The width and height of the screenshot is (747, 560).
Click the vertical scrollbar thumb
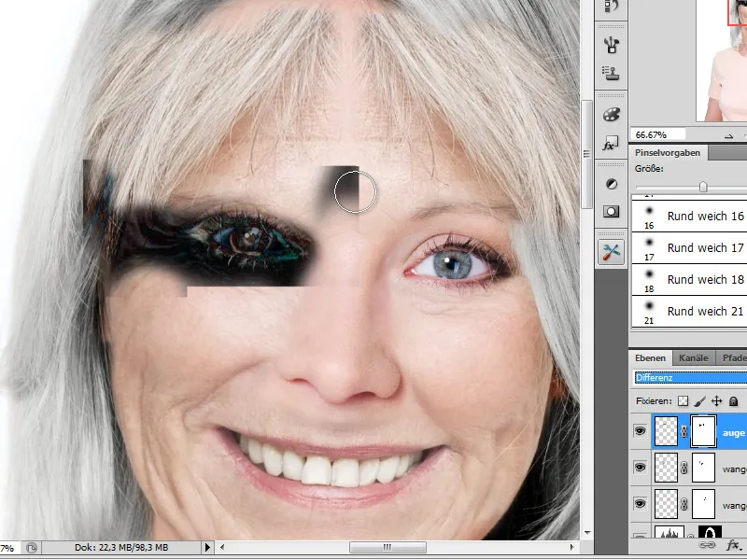pos(586,153)
